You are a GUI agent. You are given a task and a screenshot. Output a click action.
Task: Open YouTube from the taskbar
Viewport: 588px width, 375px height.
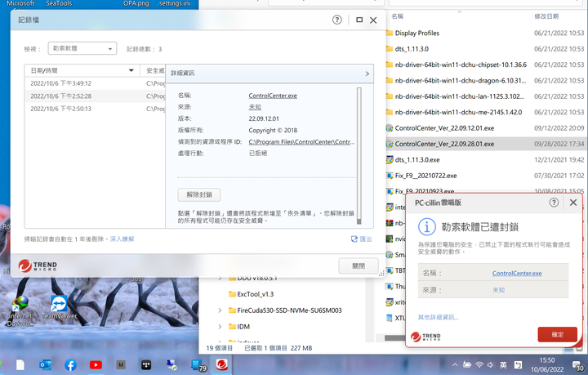tap(96, 364)
